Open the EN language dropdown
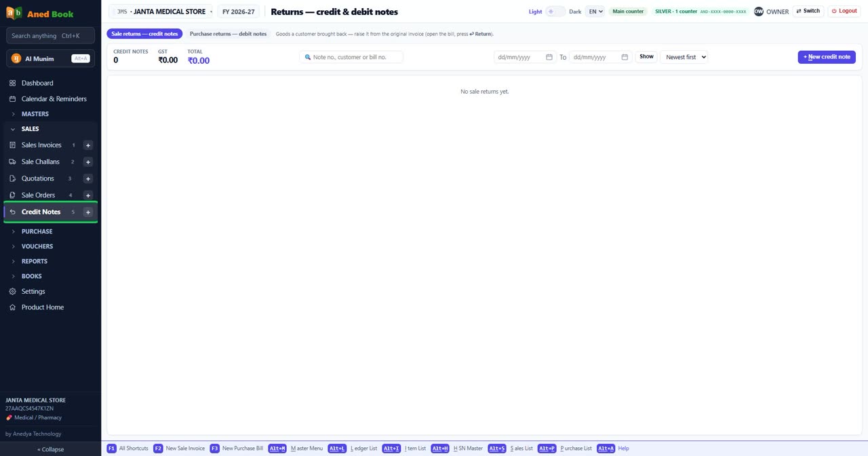This screenshot has width=868, height=456. pos(595,12)
